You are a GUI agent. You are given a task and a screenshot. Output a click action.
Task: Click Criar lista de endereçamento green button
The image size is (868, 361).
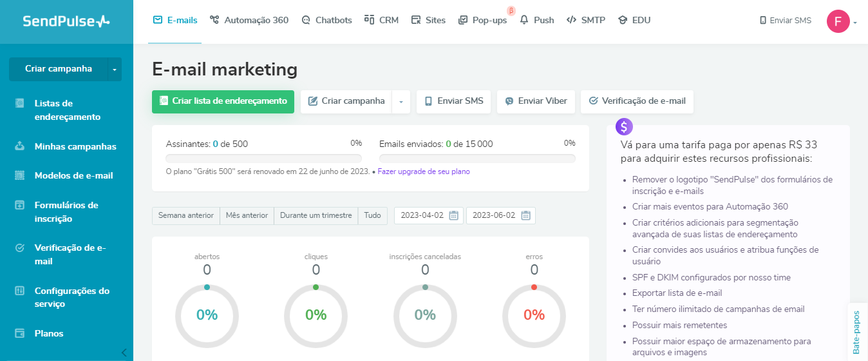tap(223, 101)
